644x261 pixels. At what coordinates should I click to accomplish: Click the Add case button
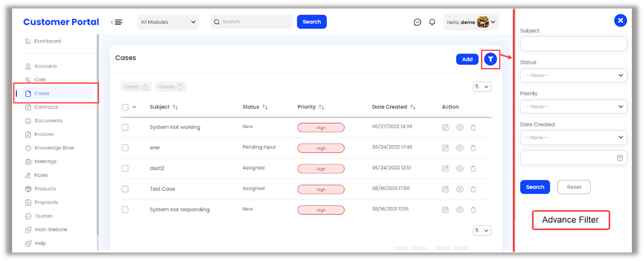467,59
